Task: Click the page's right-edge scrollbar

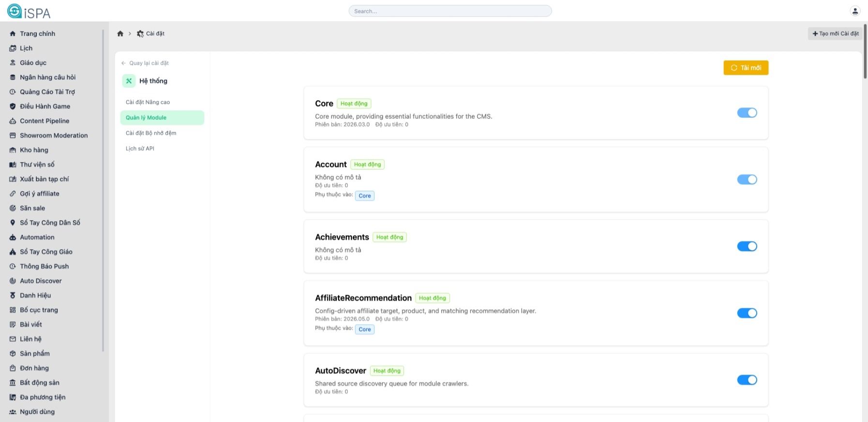Action: coord(865,51)
